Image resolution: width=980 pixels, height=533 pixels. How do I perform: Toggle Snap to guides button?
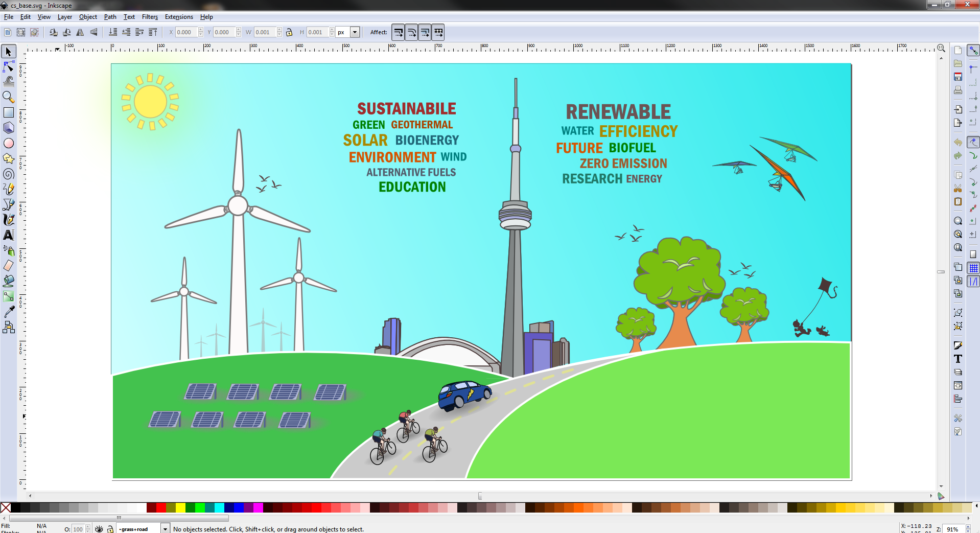click(x=973, y=281)
